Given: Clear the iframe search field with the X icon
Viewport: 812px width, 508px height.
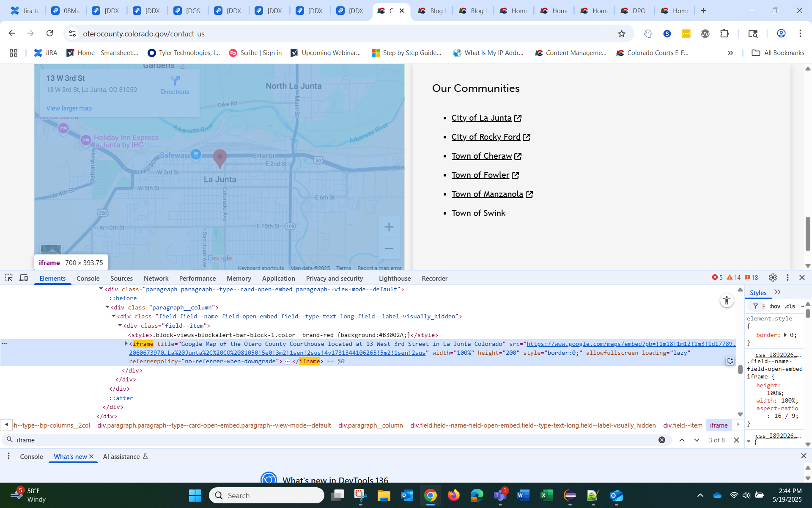Looking at the screenshot, I should click(x=662, y=440).
